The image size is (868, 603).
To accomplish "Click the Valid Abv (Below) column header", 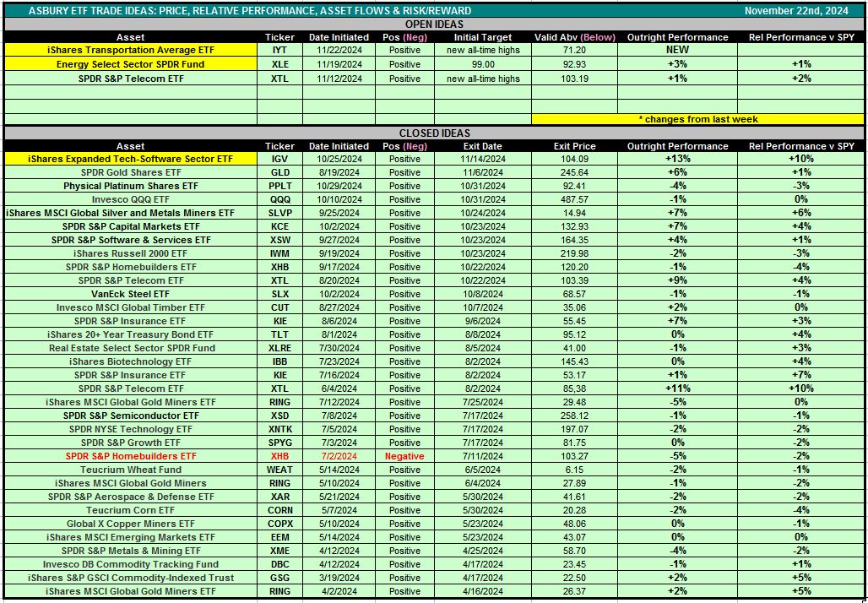I will click(x=574, y=37).
